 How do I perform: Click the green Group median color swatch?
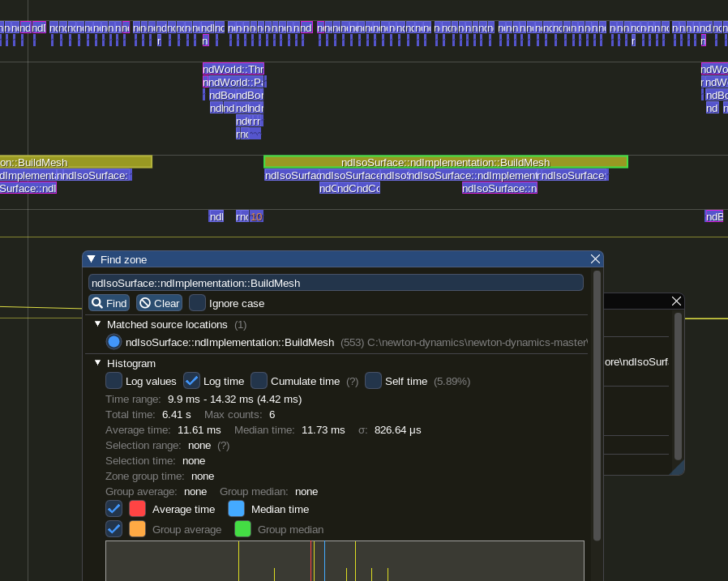pyautogui.click(x=243, y=529)
